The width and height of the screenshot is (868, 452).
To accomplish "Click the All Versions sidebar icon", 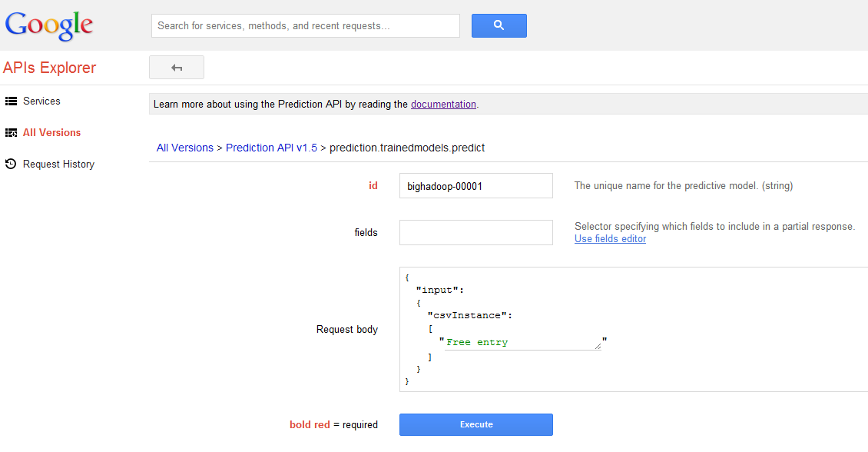I will coord(11,133).
